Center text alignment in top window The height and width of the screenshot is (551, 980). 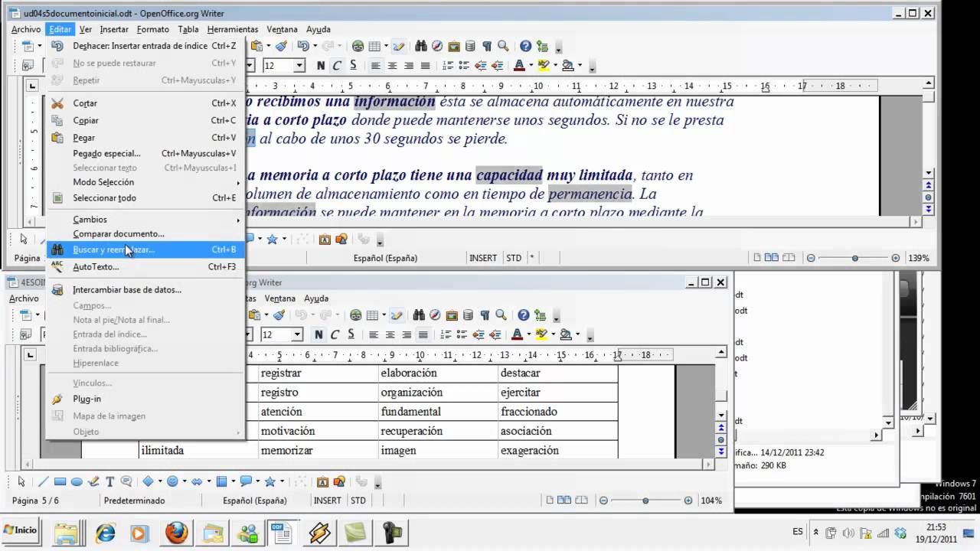pos(392,66)
